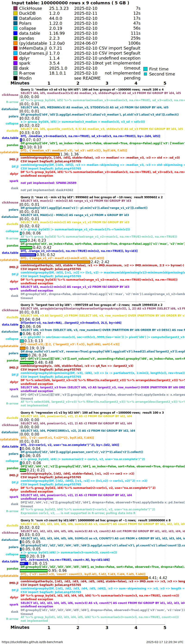The width and height of the screenshot is (185, 644).
Task: Select the (py)datatable date "2024-06-07"
Action: (86, 43)
